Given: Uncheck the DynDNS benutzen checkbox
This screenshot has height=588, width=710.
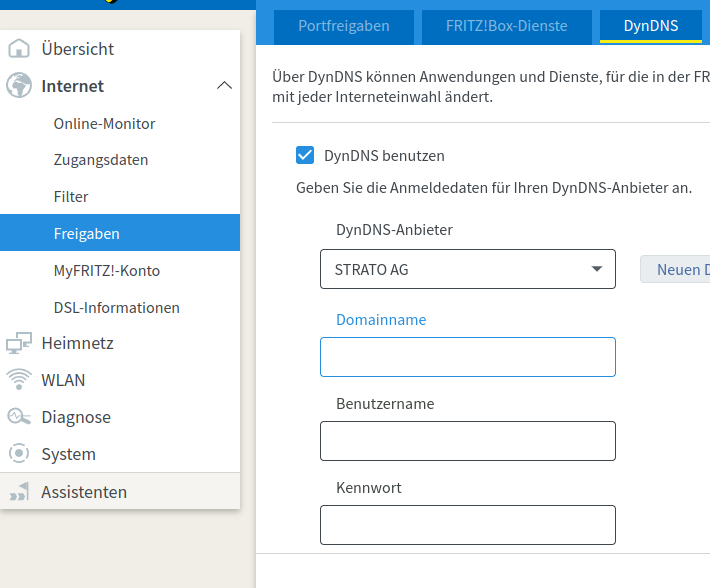Looking at the screenshot, I should click(x=306, y=155).
